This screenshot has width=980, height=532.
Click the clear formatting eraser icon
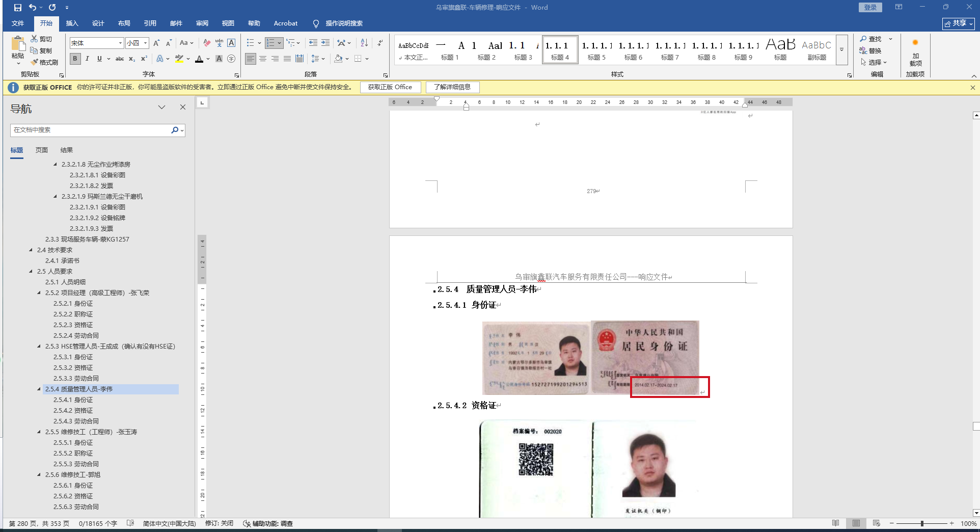tap(206, 43)
